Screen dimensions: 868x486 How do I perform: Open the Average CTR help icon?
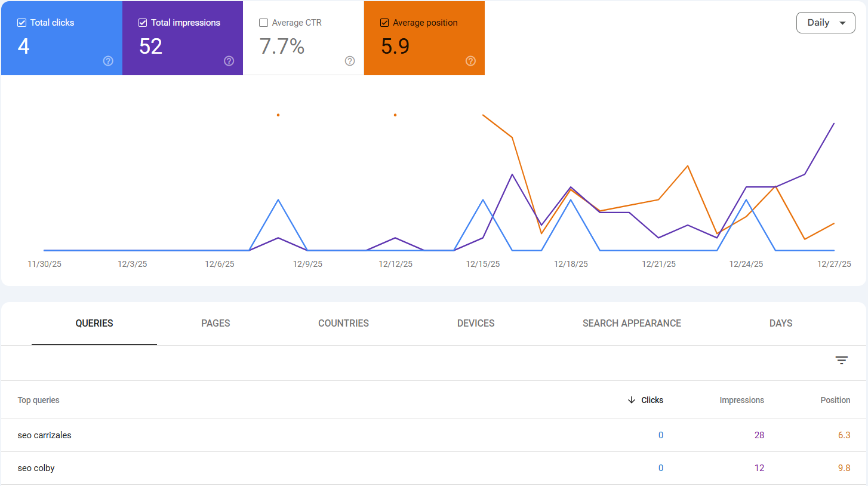pyautogui.click(x=349, y=61)
